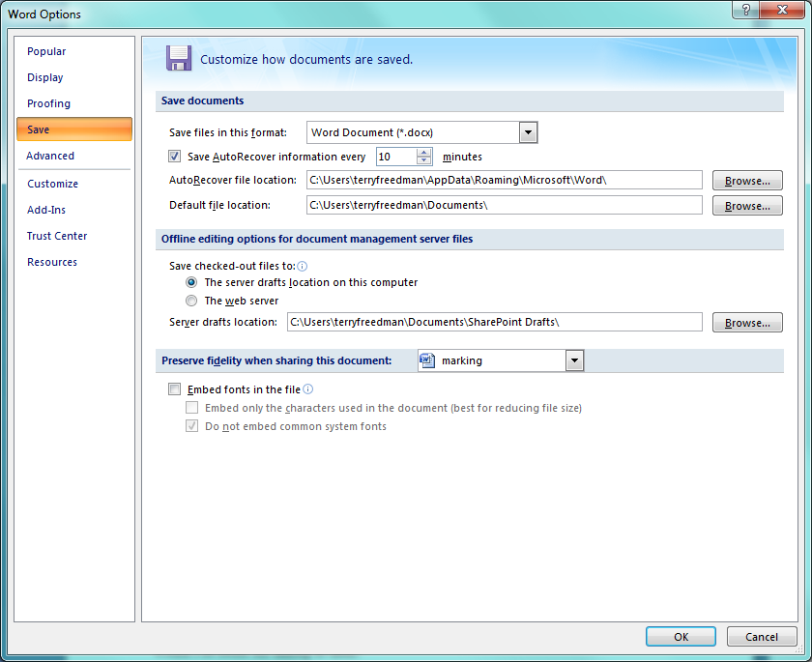Enable Embed fonts in the file
This screenshot has height=662, width=812.
[175, 389]
